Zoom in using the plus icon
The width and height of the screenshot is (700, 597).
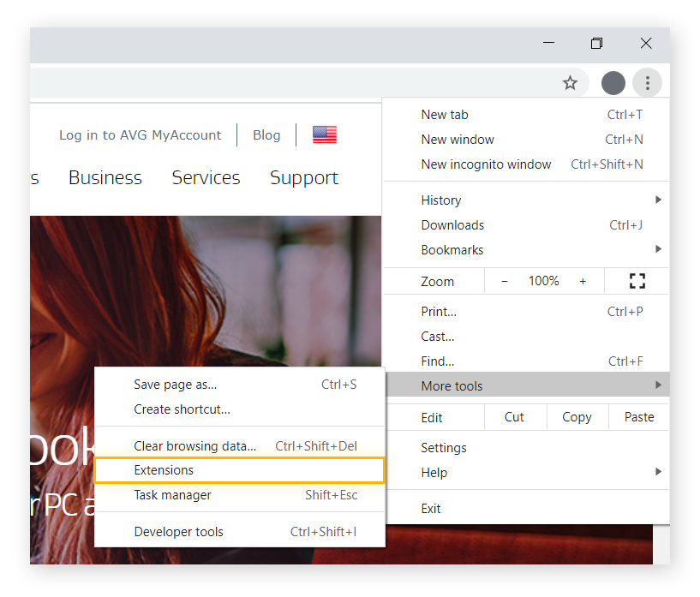(x=583, y=280)
